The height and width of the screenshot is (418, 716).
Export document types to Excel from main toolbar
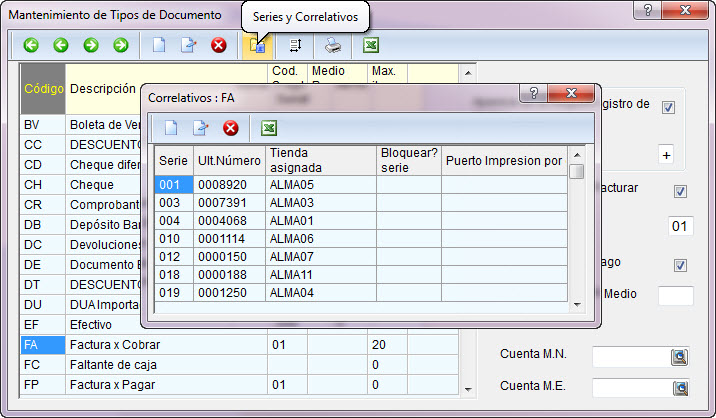[370, 45]
